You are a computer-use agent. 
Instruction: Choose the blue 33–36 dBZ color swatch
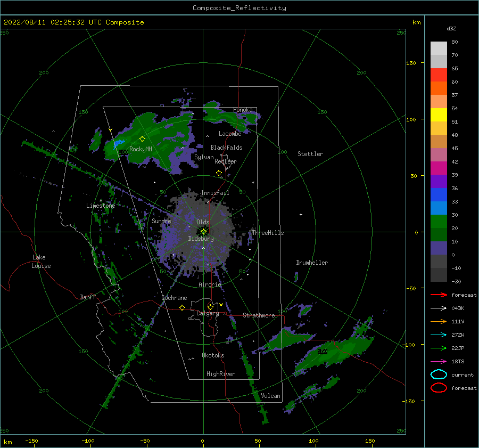tap(439, 194)
